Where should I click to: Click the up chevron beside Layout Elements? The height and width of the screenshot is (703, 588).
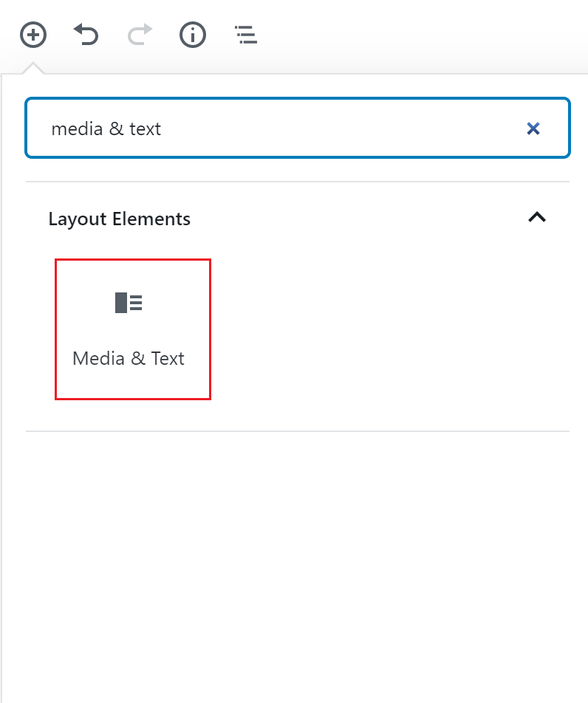(x=537, y=217)
